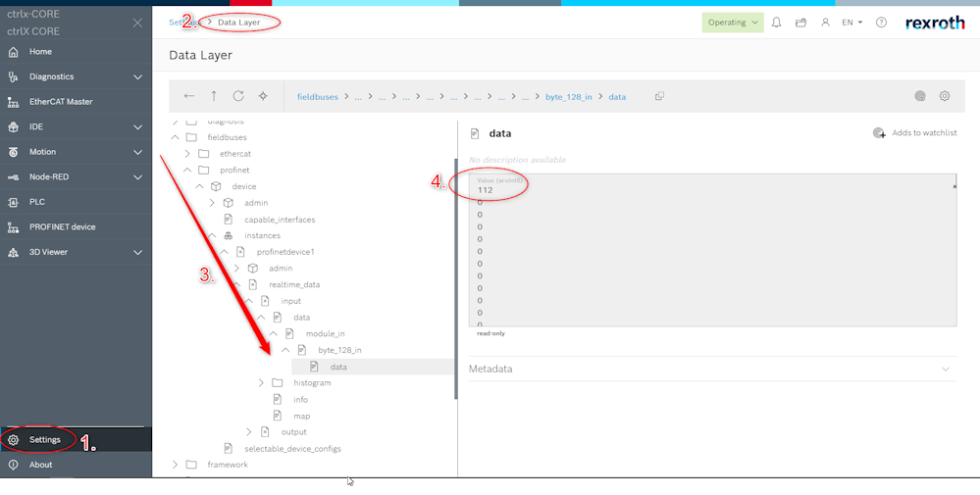Expand the output node

click(249, 432)
